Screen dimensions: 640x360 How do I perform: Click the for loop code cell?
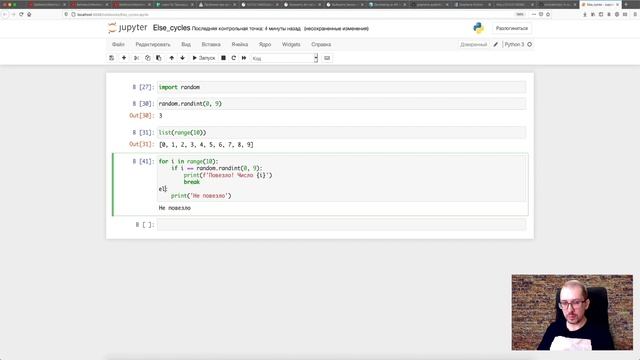coord(342,178)
